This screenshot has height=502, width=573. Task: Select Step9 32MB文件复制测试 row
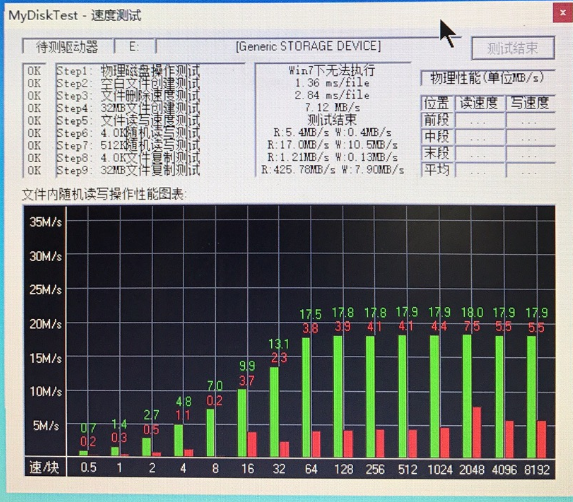coord(128,170)
